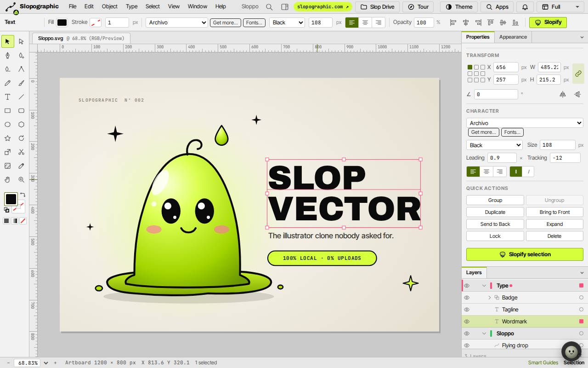Select the Ellipse tool
Screen dimensions: 588x368
click(7, 124)
